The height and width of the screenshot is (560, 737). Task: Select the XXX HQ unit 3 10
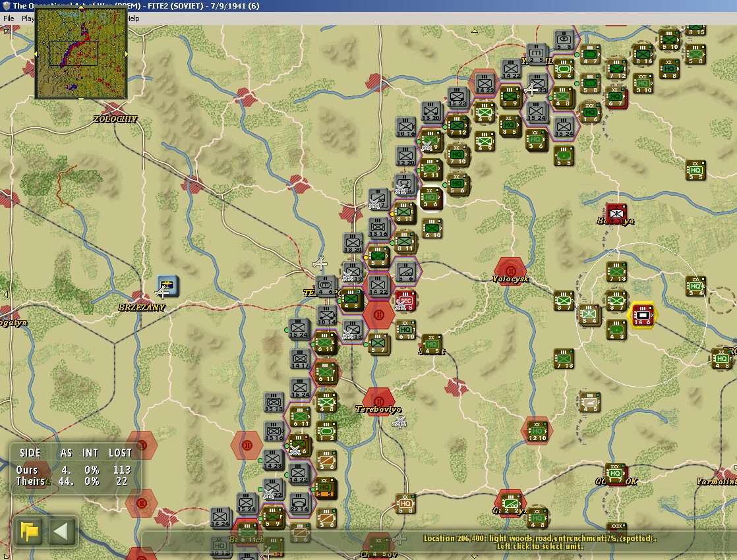(643, 84)
